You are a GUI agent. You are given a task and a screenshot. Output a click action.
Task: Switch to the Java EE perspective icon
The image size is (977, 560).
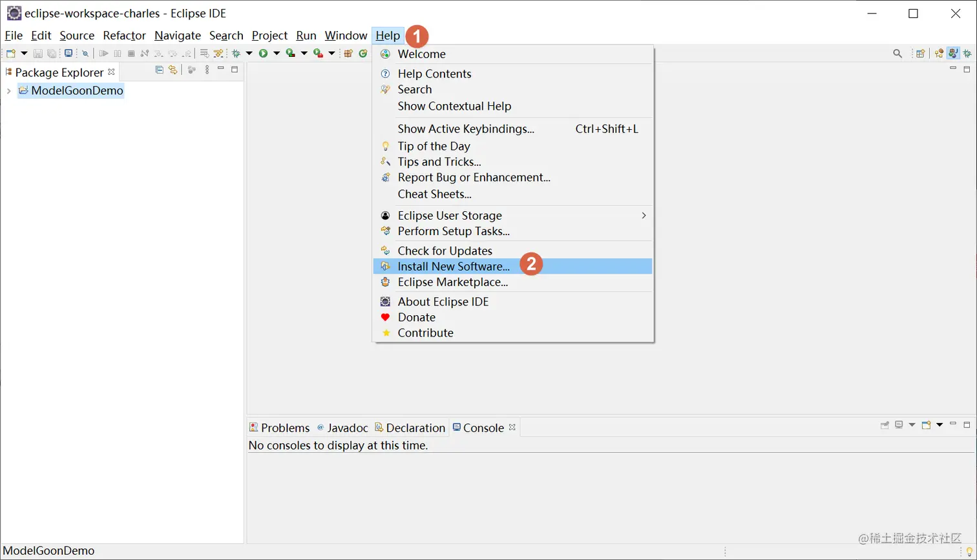[939, 54]
